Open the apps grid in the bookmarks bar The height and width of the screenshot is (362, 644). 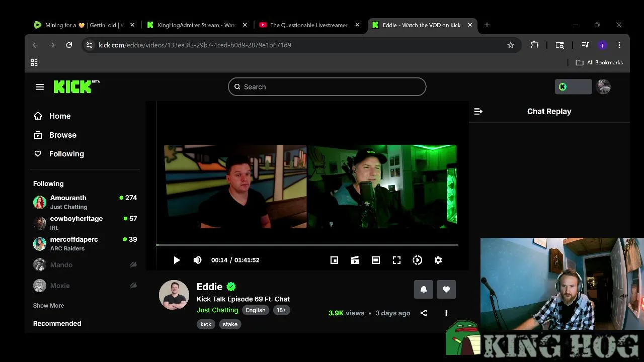click(34, 63)
